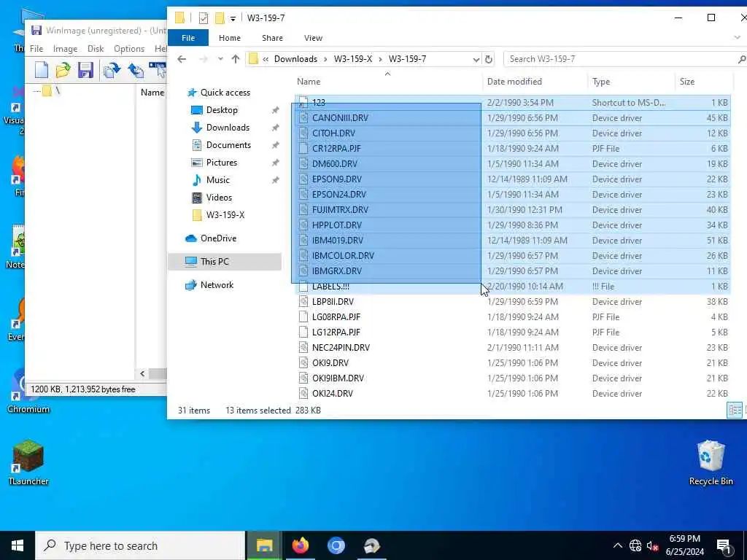Image resolution: width=747 pixels, height=560 pixels.
Task: Open Documents in navigation pane
Action: coord(221,145)
